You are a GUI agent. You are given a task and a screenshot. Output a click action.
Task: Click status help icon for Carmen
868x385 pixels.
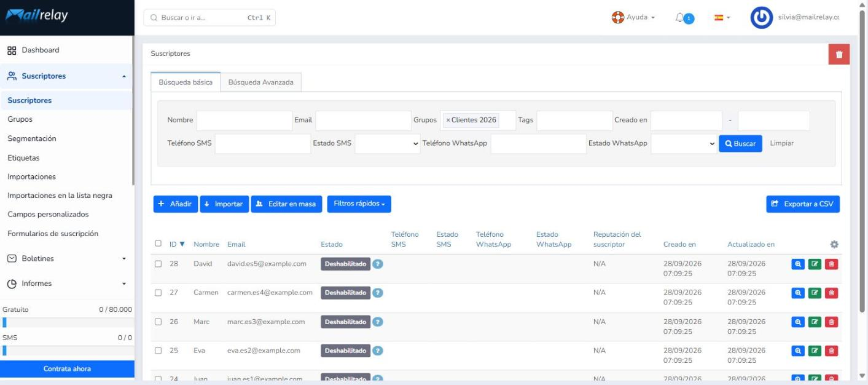378,293
